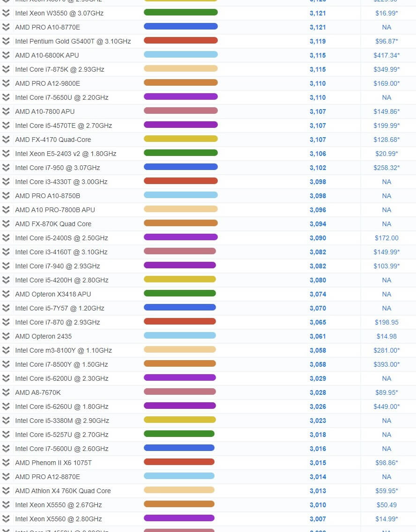The height and width of the screenshot is (532, 416).
Task: Open the Intel Core i7-8500Y @ 1.50GHz link
Action: pos(61,364)
